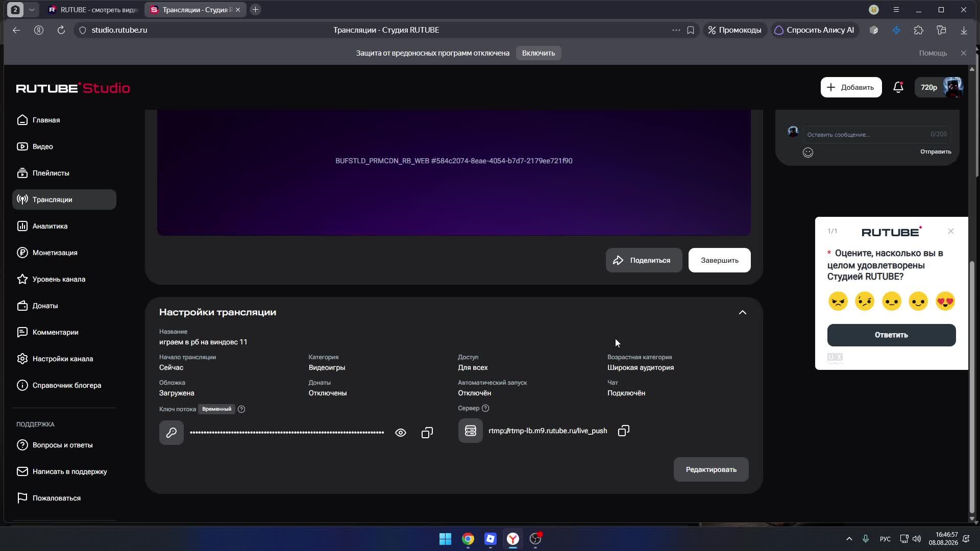
Task: Go back to previous page
Action: pyautogui.click(x=16, y=30)
